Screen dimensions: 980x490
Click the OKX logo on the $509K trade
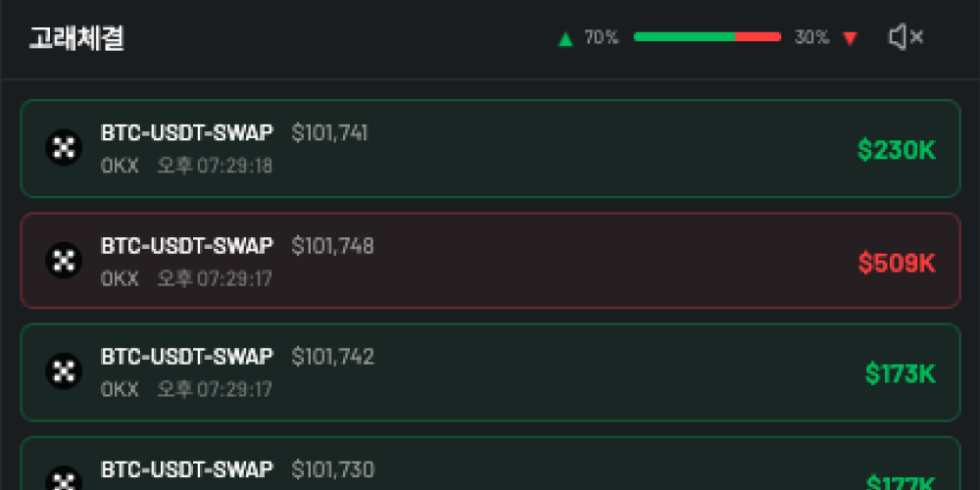pos(65,260)
